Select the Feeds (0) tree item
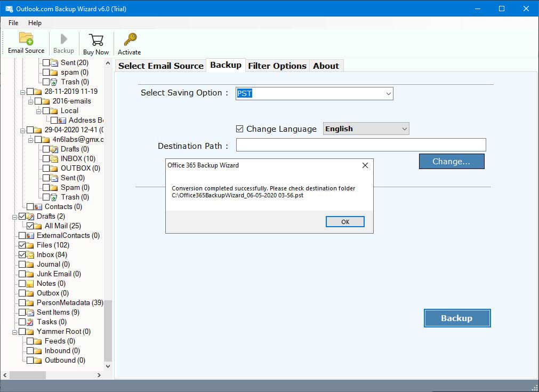Viewport: 539px width, 392px height. (60, 341)
